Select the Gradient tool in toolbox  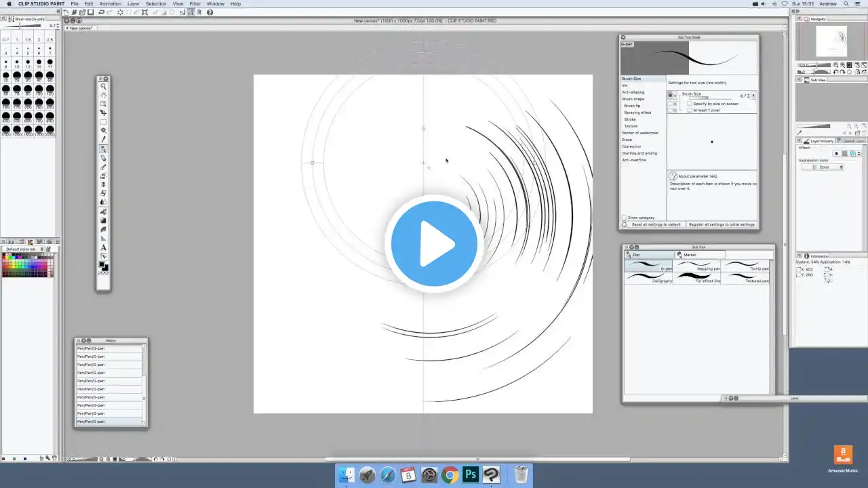click(103, 220)
